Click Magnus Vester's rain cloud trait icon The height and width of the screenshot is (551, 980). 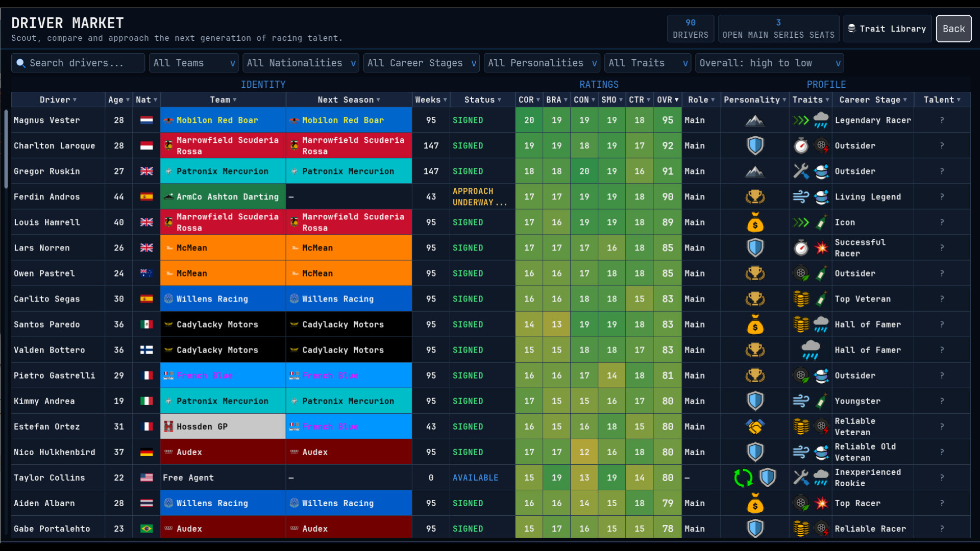coord(821,120)
